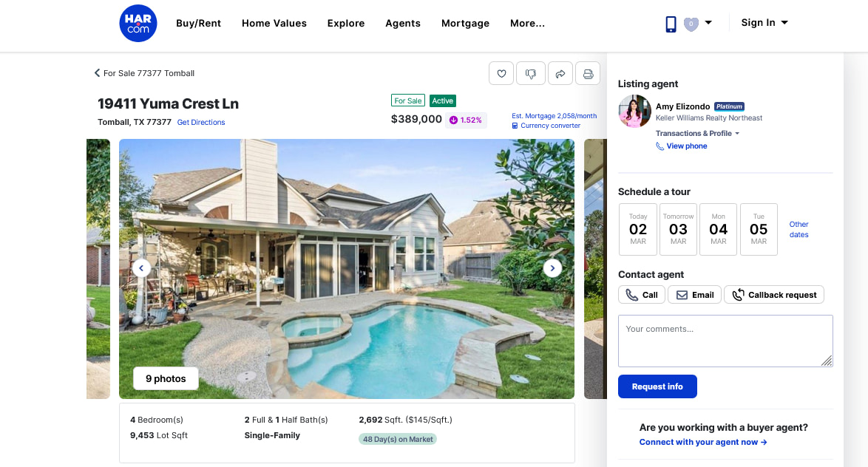Save listing with the heart icon
868x467 pixels.
coord(501,74)
